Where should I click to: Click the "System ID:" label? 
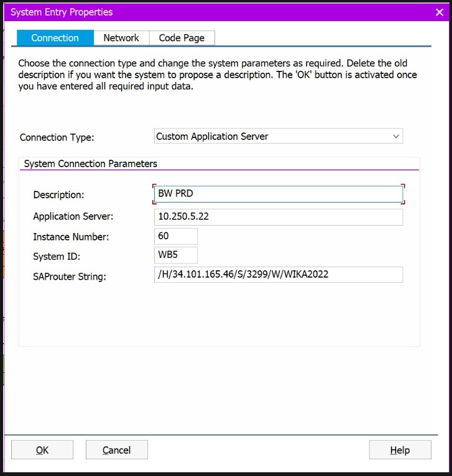pos(57,257)
